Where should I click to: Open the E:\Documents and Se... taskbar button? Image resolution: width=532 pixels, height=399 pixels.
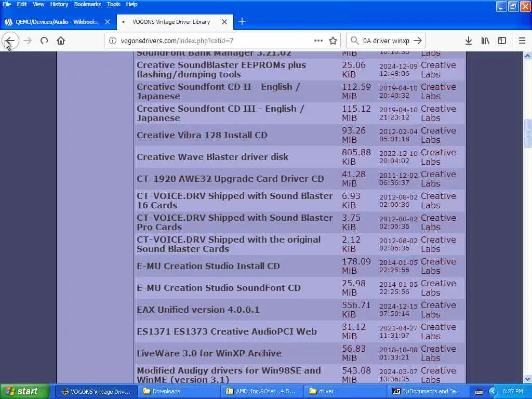[427, 392]
